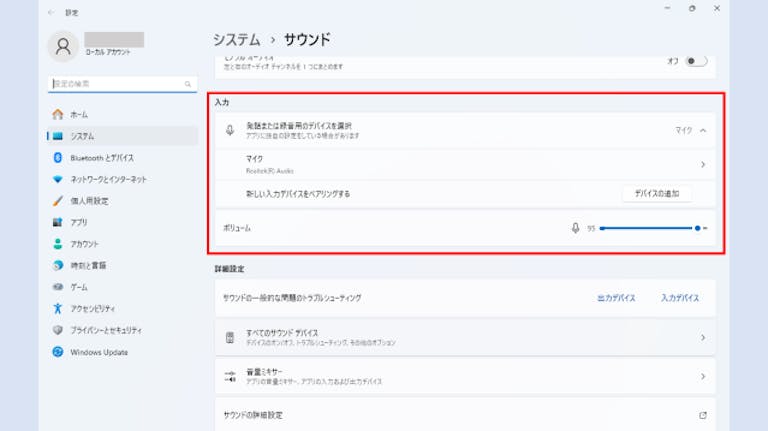Click システム in the breadcrumb
This screenshot has width=768, height=431.
(x=237, y=40)
